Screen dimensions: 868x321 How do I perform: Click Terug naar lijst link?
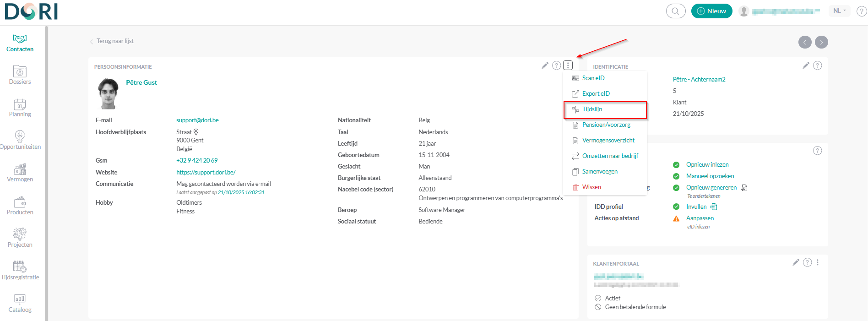click(x=115, y=41)
